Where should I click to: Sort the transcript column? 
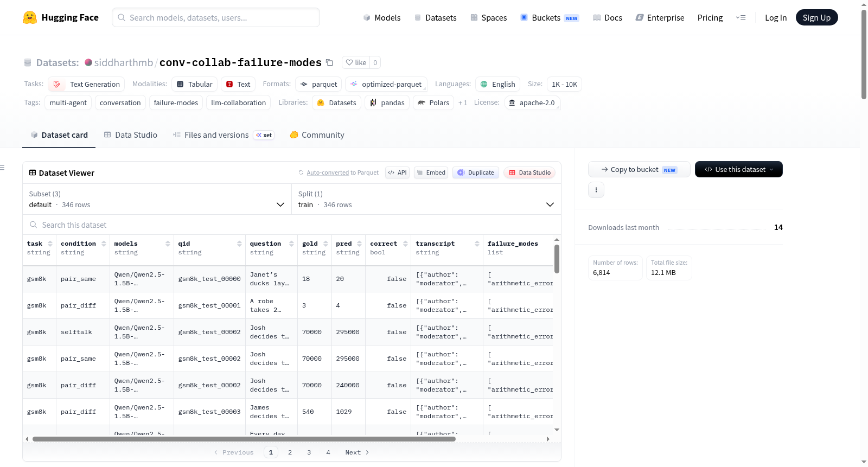coord(477,244)
